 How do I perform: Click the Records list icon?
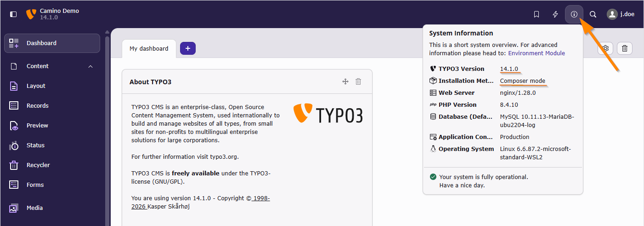click(14, 106)
